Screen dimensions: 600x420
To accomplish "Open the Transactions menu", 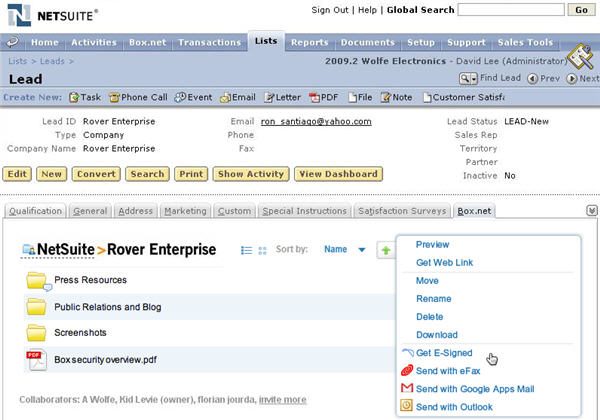I will point(210,42).
